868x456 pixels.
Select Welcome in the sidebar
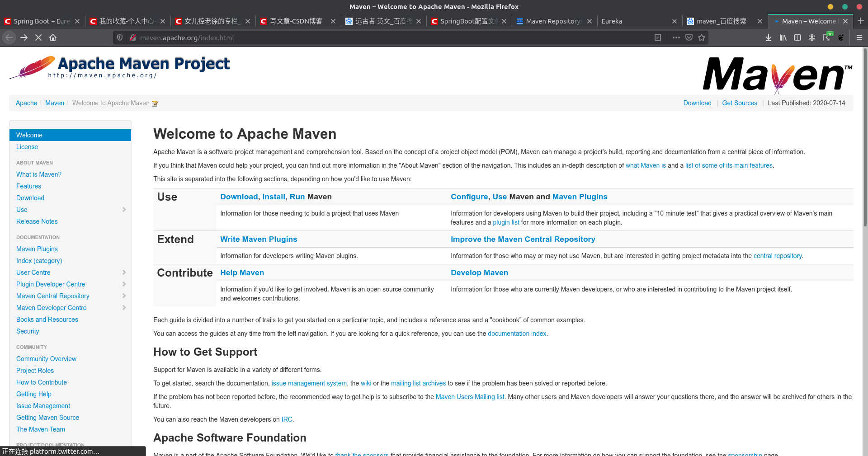[x=70, y=135]
